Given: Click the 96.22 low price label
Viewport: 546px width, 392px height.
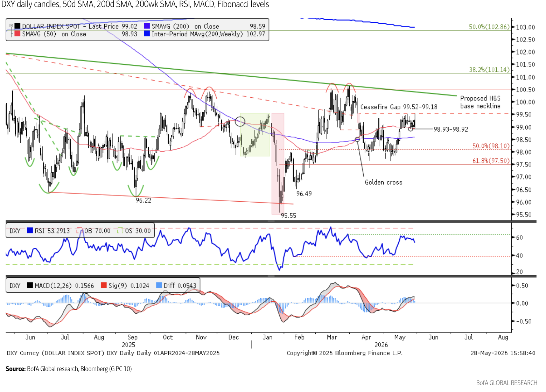Looking at the screenshot, I should pos(143,201).
